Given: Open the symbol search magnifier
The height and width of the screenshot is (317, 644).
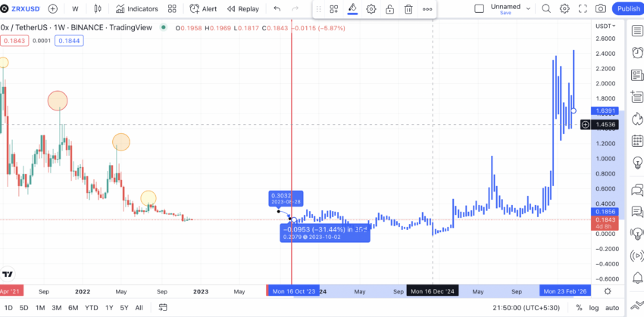Looking at the screenshot, I should [x=546, y=8].
